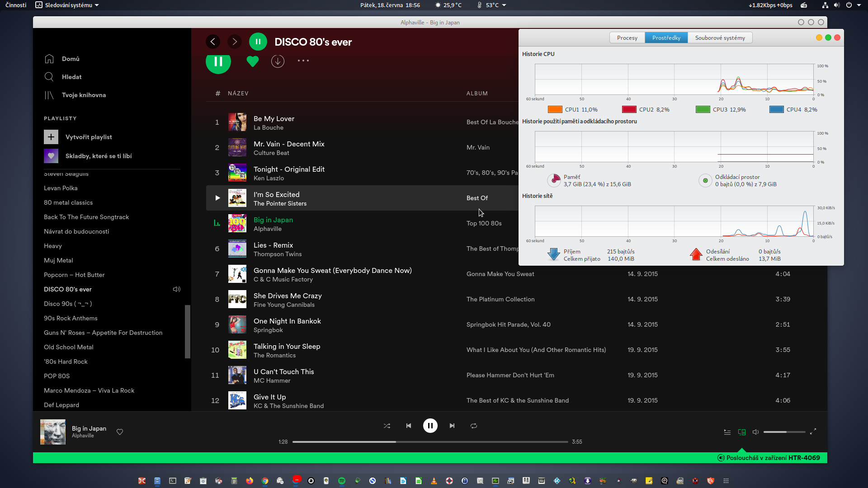The image size is (868, 488).
Task: Open the clock calendar Pátek 18. června
Action: pyautogui.click(x=390, y=5)
